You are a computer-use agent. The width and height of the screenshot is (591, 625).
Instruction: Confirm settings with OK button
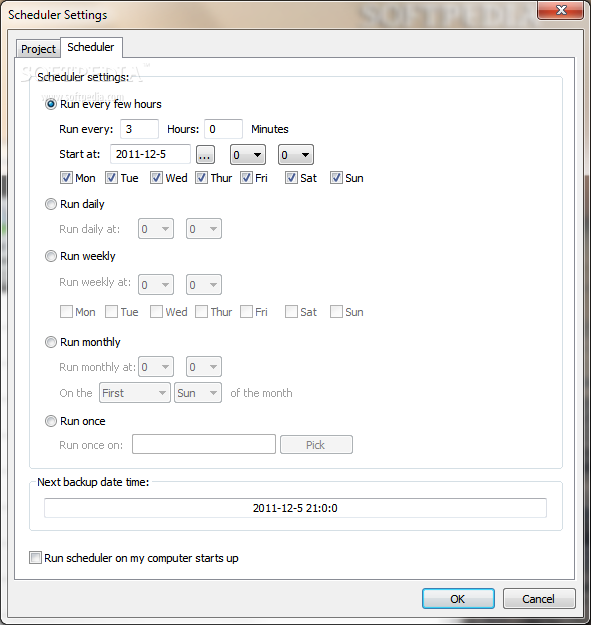click(458, 599)
